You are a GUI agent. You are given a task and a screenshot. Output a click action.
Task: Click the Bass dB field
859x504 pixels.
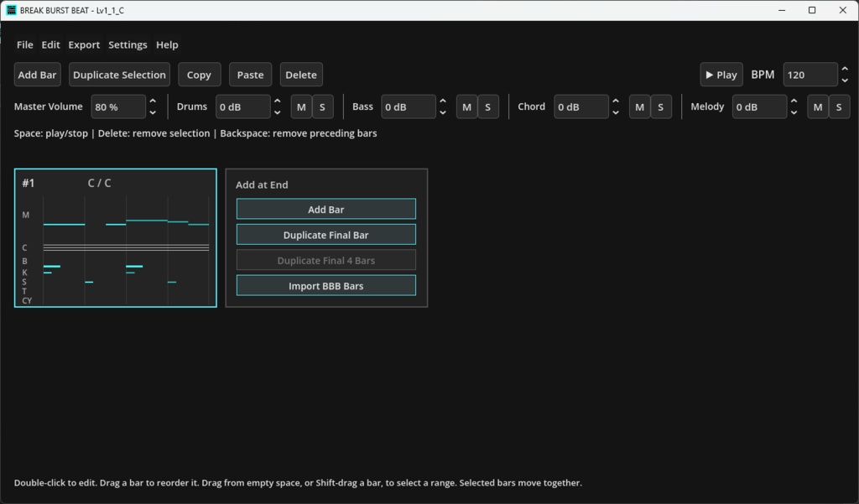(x=409, y=107)
